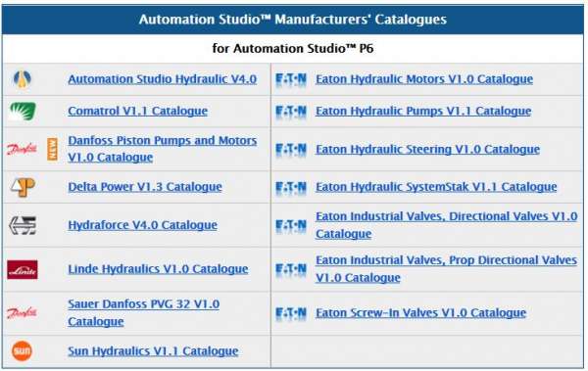The width and height of the screenshot is (588, 371).
Task: Open Eaton Hydraulic Pumps V1.1 Catalogue
Action: point(423,111)
